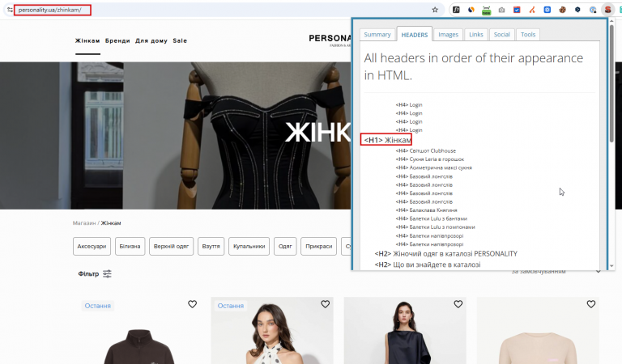Click the popup's vertical scrollbar thumb
The height and width of the screenshot is (364, 622).
click(x=611, y=83)
